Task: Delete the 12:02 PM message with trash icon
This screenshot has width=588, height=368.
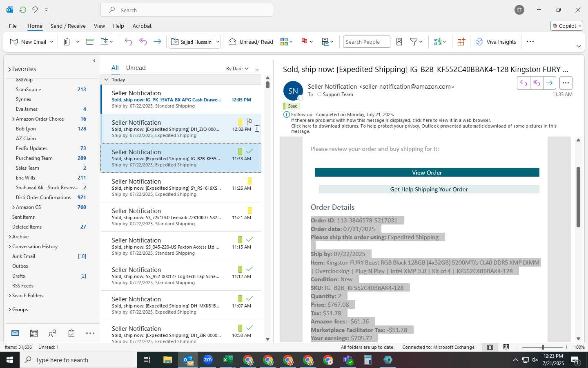Action: (x=257, y=128)
